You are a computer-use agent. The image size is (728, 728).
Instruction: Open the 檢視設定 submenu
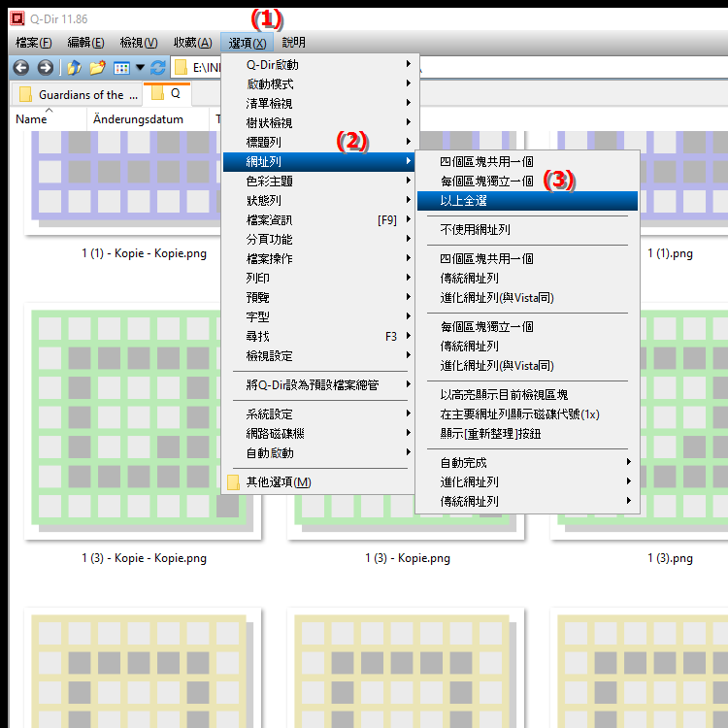[x=320, y=356]
